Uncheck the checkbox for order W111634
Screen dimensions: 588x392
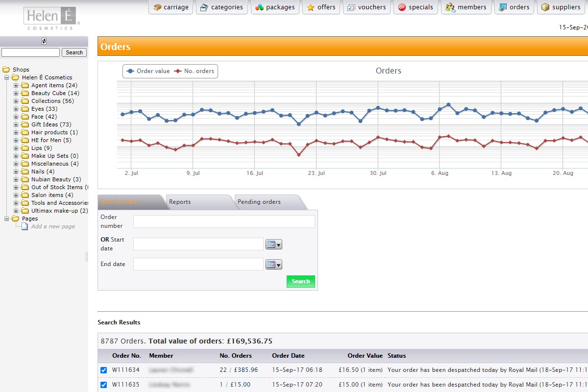pos(103,370)
